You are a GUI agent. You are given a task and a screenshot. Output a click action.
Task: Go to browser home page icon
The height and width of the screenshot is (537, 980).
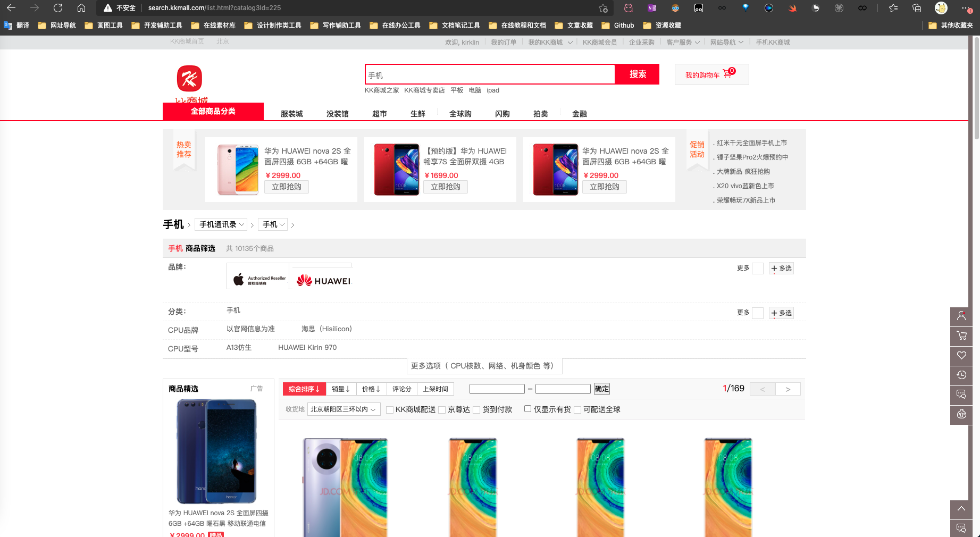(x=81, y=8)
